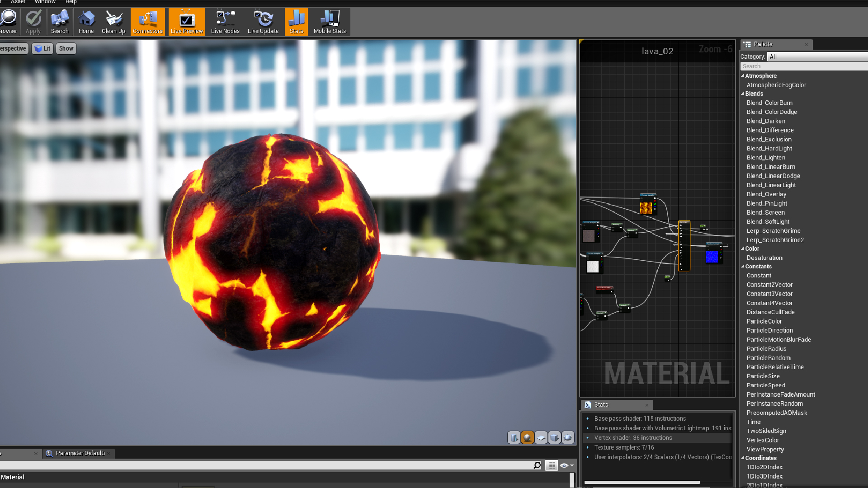Viewport: 868px width, 488px height.
Task: Toggle the Show viewport overlay button
Action: coord(66,48)
